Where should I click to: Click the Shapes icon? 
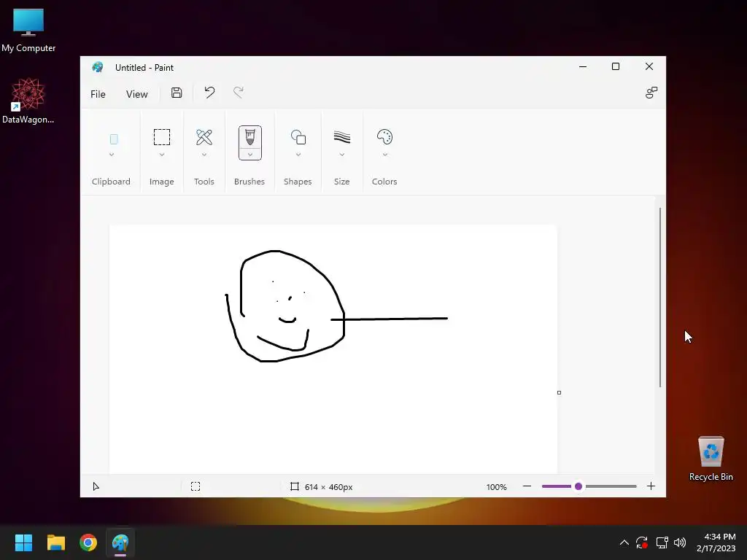tap(298, 137)
